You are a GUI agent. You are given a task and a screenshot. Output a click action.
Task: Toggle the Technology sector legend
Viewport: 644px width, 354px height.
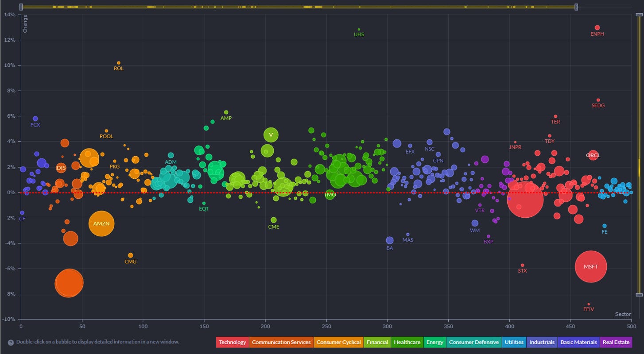[x=233, y=342]
